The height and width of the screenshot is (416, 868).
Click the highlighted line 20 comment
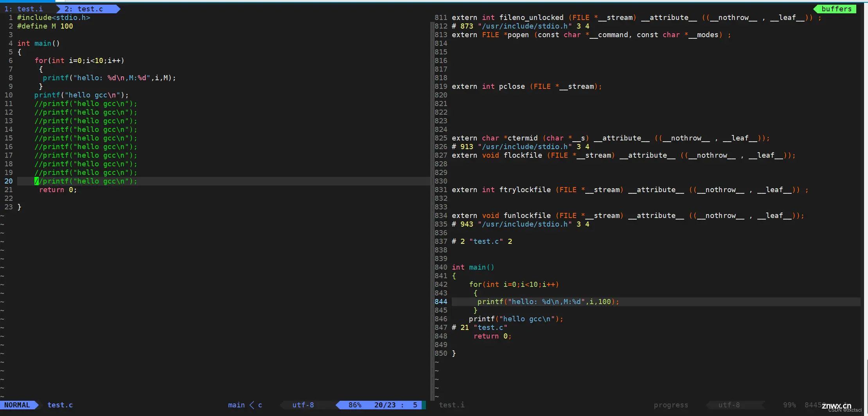tap(86, 181)
